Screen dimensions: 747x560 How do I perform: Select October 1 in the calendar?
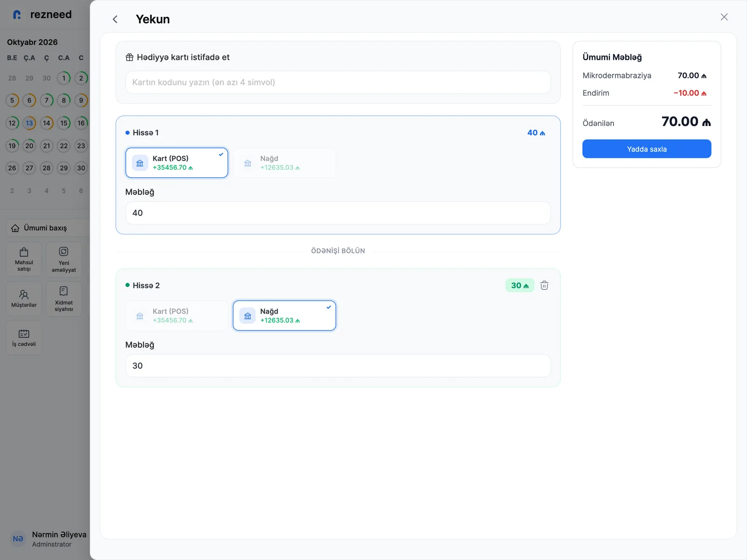tap(64, 78)
